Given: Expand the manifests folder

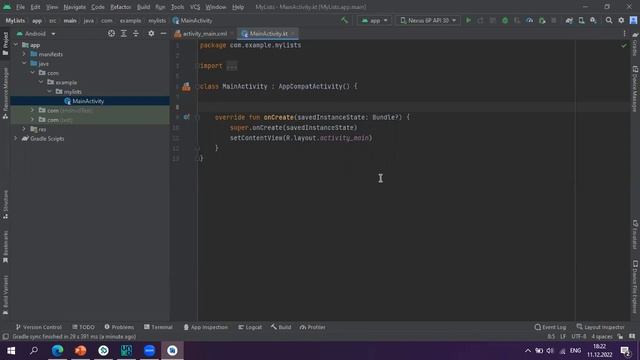Looking at the screenshot, I should click(24, 54).
